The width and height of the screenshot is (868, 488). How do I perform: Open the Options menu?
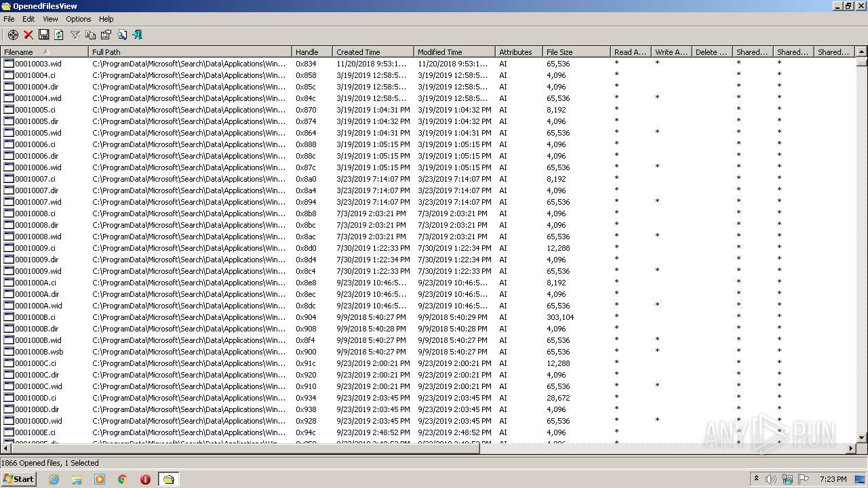(x=78, y=19)
